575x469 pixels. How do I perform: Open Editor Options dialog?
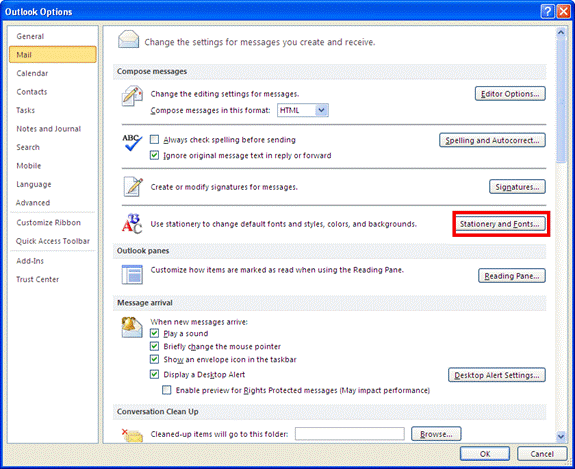(510, 94)
